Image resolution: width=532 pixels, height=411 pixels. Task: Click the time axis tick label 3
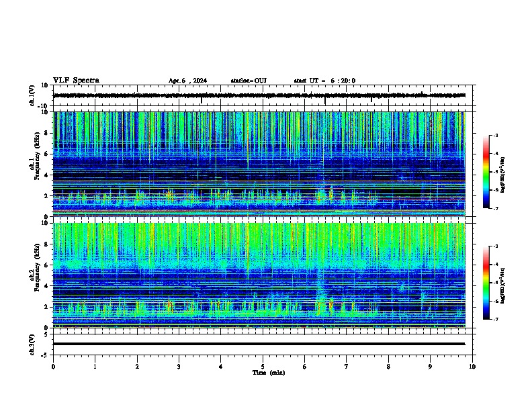[179, 367]
